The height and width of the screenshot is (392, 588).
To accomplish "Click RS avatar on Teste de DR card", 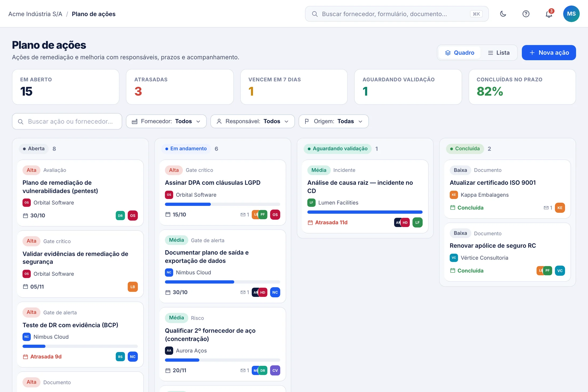I will (x=120, y=357).
